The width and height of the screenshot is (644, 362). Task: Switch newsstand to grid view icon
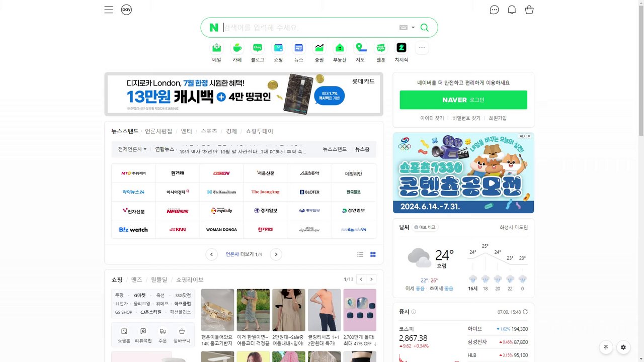373,254
